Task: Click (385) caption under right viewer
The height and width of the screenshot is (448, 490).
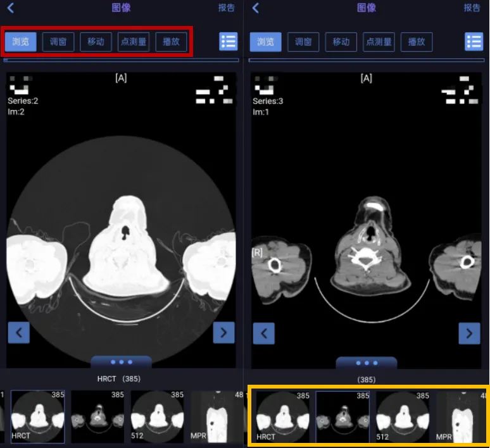Action: pyautogui.click(x=367, y=380)
